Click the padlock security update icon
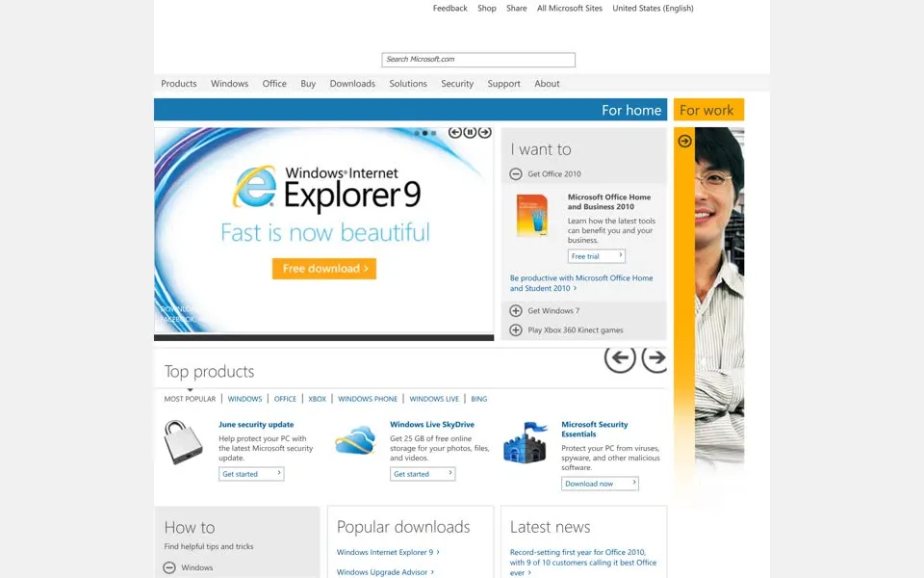The width and height of the screenshot is (924, 578). 183,442
